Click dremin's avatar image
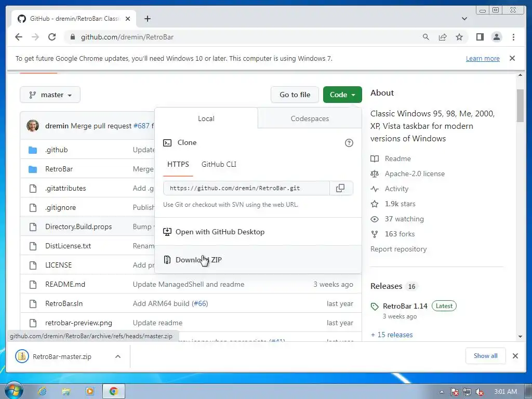 (x=33, y=126)
